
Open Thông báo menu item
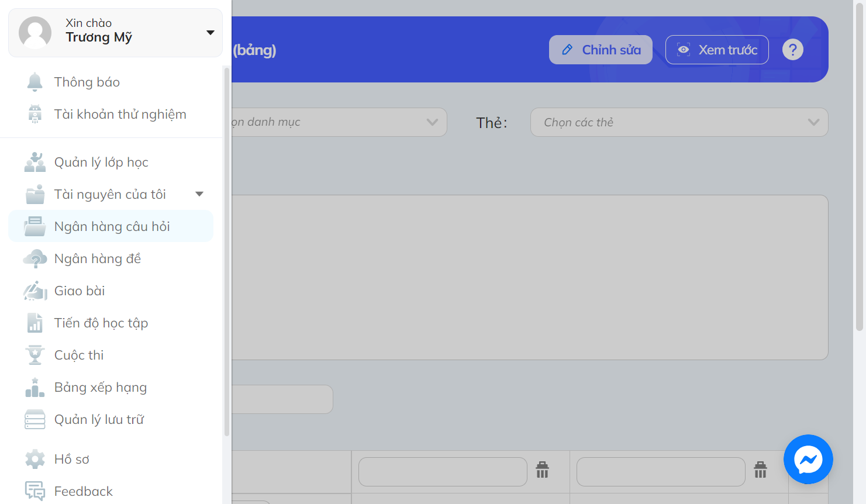[x=111, y=82]
